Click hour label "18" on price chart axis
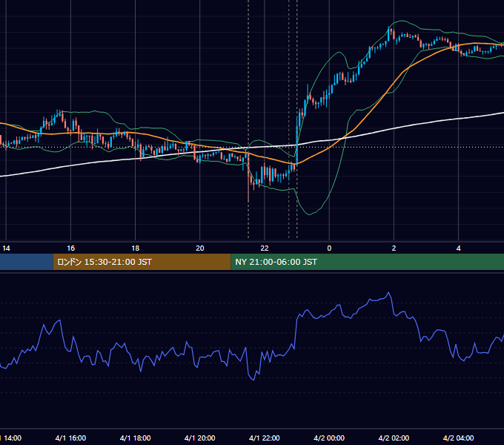Viewport: 504px width, 445px height. [136, 248]
